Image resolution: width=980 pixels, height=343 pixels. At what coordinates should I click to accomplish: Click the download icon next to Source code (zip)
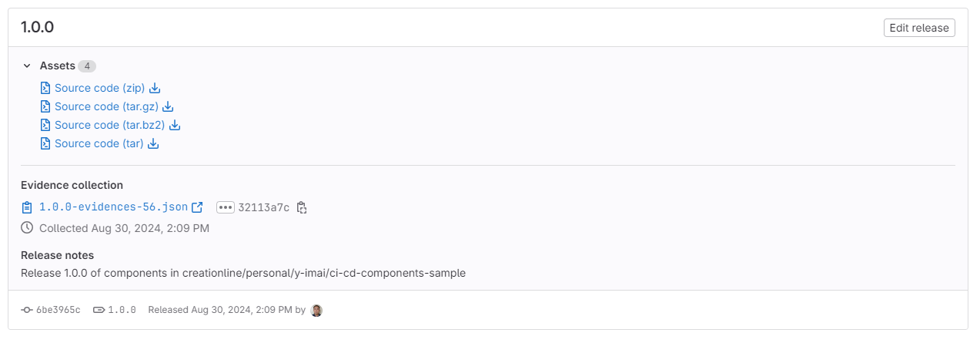click(x=154, y=88)
